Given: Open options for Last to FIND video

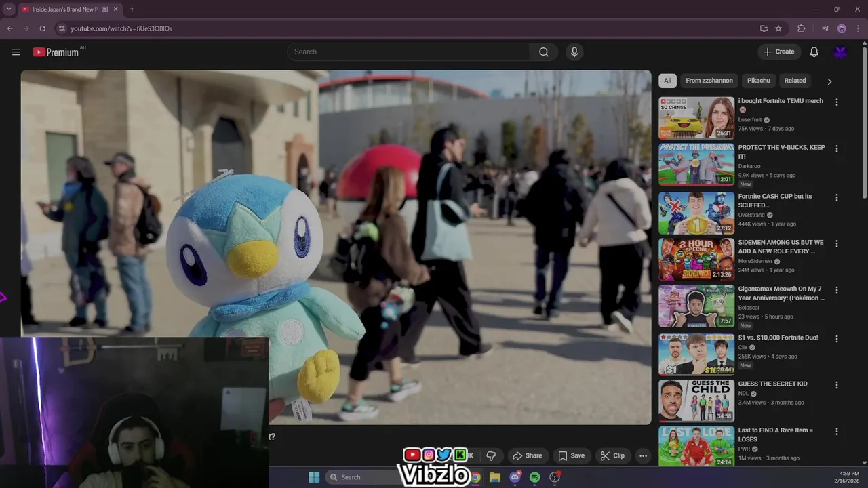Looking at the screenshot, I should tap(837, 432).
